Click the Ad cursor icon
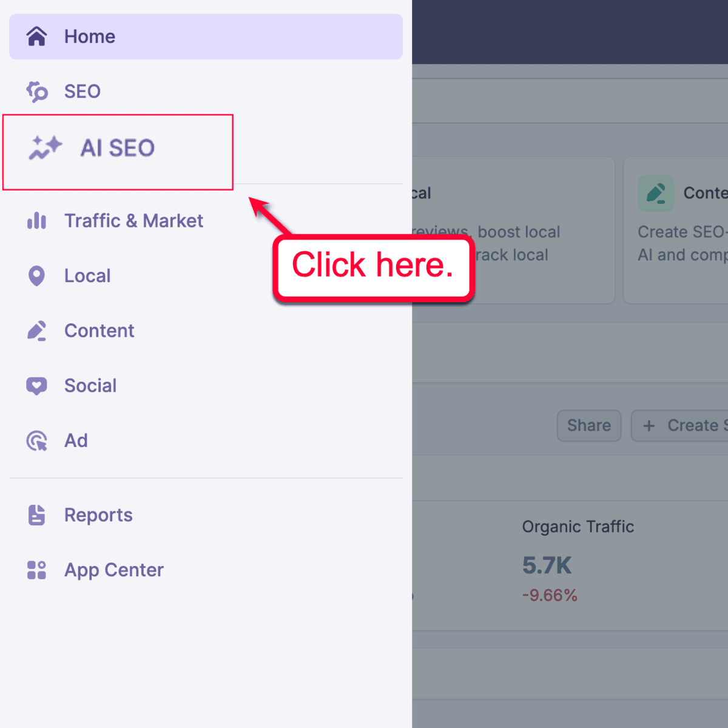This screenshot has width=728, height=728. point(36,440)
